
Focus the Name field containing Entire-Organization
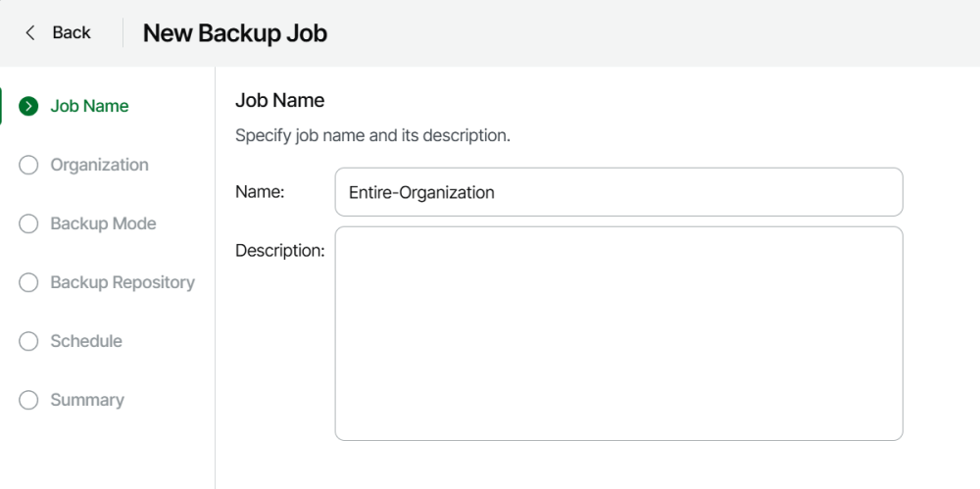tap(617, 192)
